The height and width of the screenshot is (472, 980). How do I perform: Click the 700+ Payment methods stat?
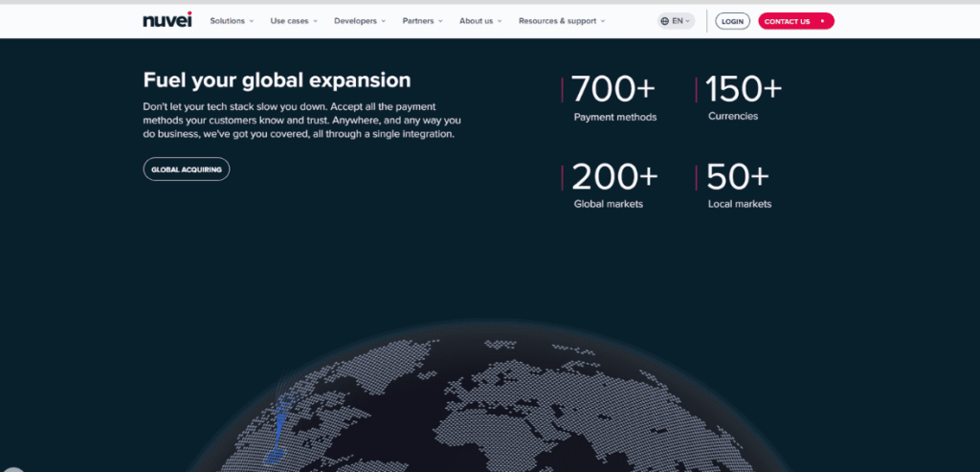(x=614, y=99)
